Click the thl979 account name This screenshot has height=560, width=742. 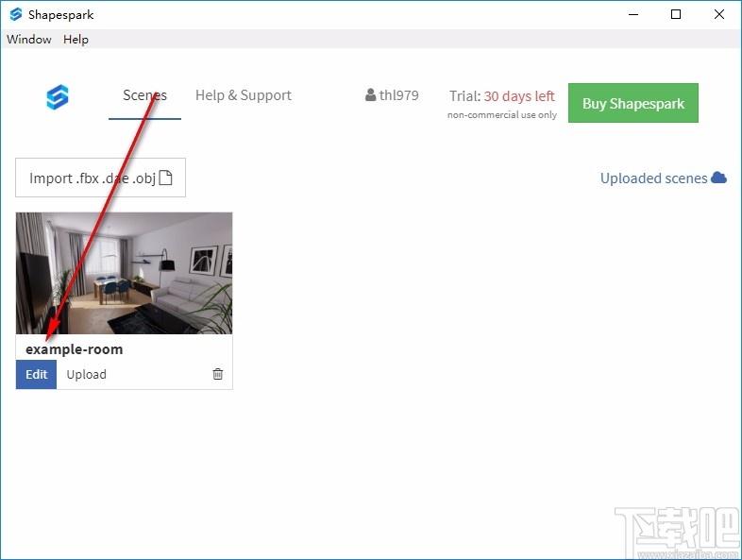[399, 95]
